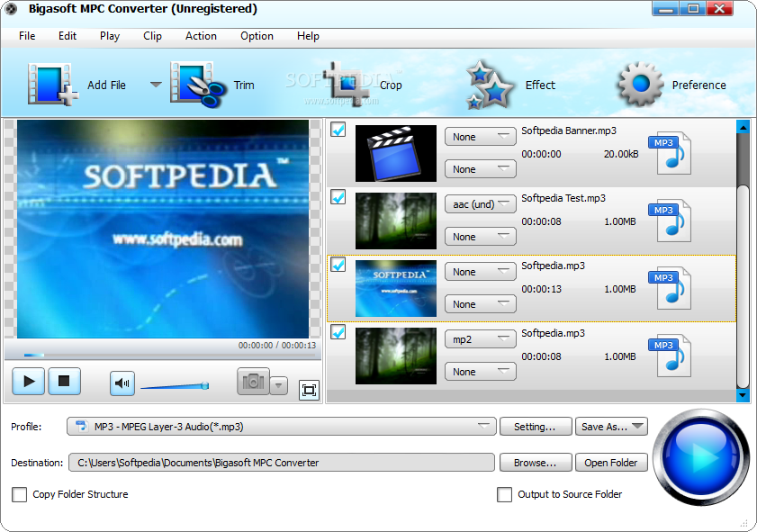
Task: Uncheck the Softpedia Banner.mp3 checkbox
Action: tap(338, 130)
